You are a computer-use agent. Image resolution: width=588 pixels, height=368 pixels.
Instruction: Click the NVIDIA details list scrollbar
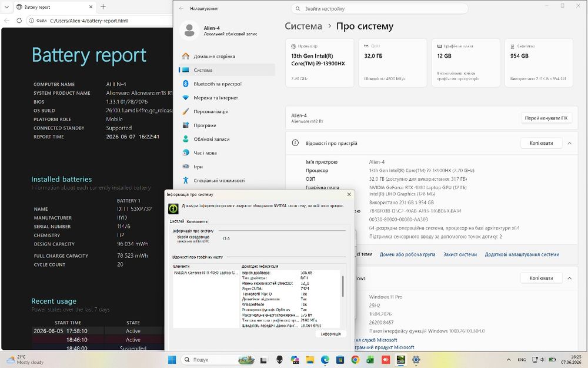click(x=343, y=286)
